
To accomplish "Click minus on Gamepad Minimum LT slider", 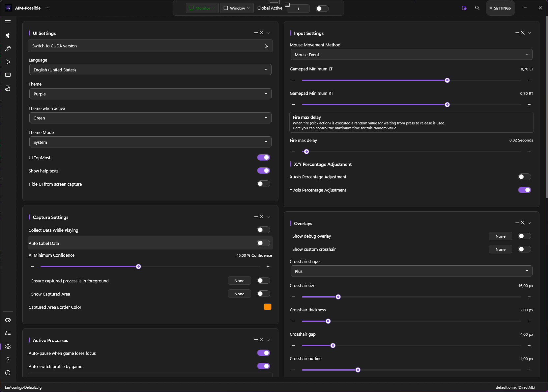I will click(x=294, y=80).
